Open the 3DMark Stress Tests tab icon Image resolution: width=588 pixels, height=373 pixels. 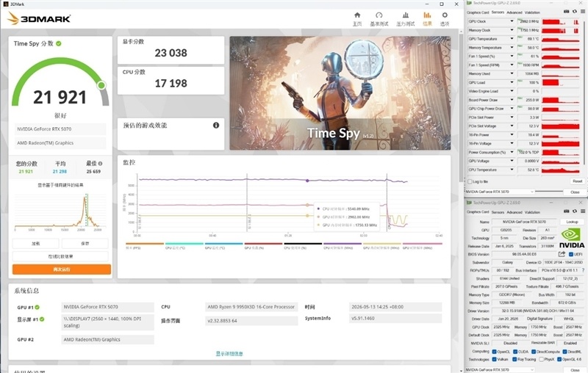[x=406, y=15]
